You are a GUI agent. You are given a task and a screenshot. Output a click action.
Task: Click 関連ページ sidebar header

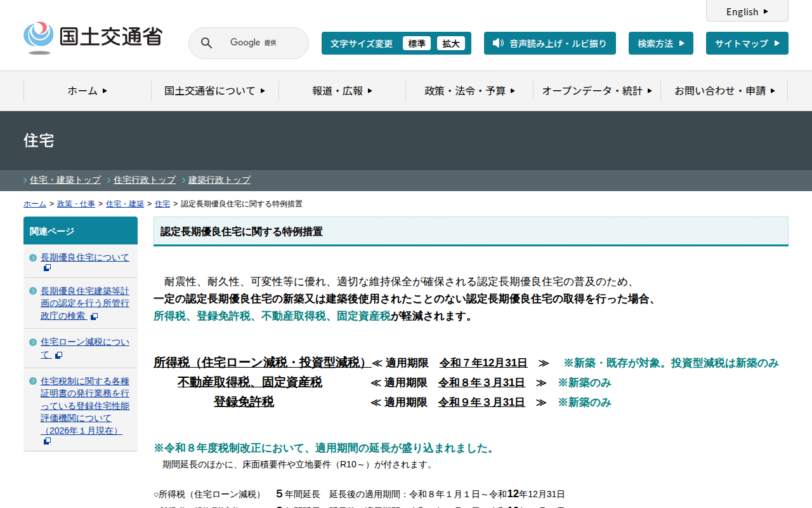click(81, 231)
